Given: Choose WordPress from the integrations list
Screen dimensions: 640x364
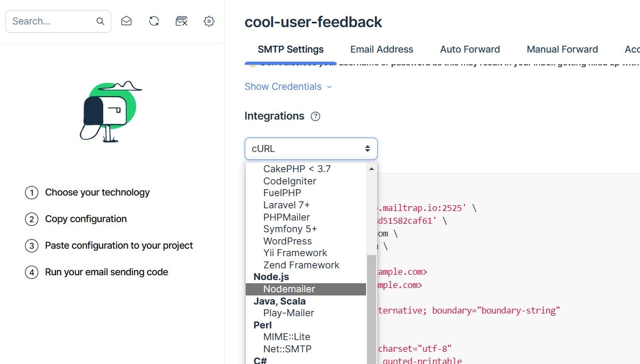Looking at the screenshot, I should click(x=306, y=241).
